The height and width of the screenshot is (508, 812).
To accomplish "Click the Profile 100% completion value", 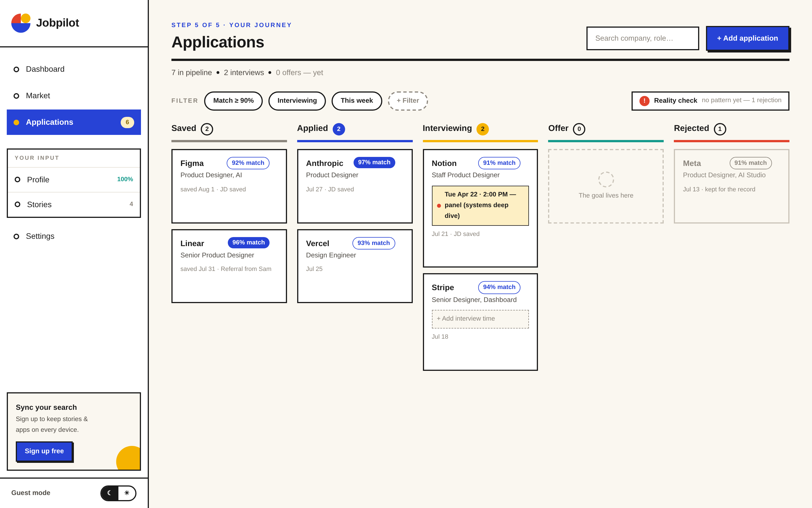I will 125,179.
